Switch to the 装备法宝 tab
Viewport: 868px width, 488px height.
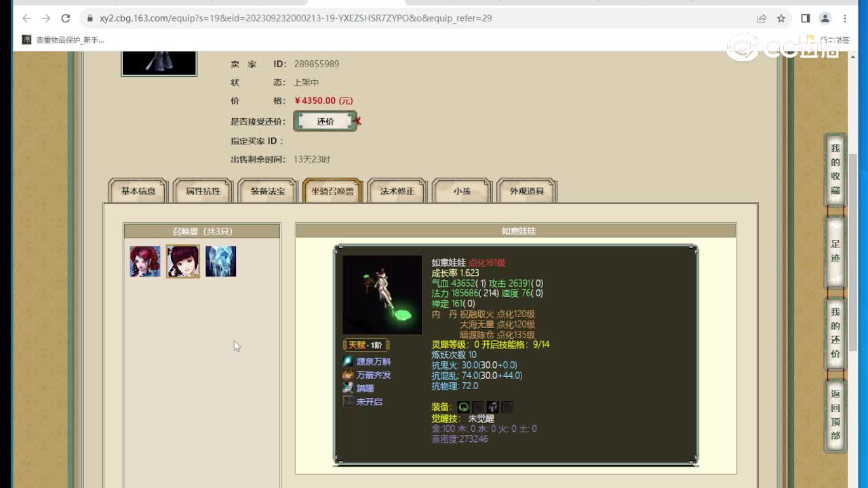tap(268, 191)
